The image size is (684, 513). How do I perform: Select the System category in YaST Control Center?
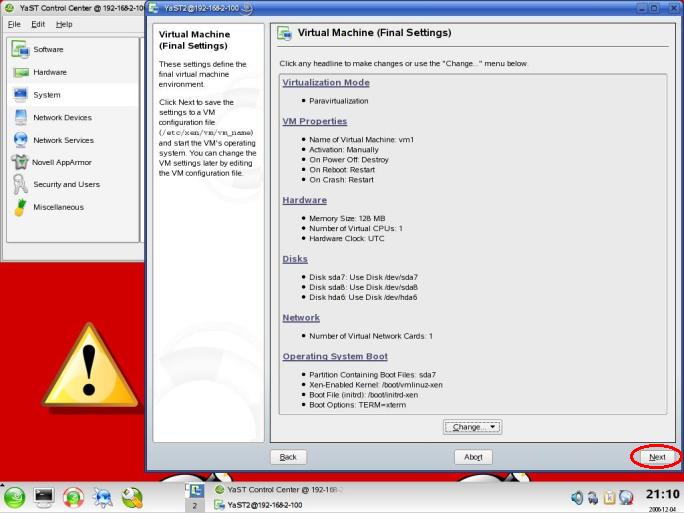(73, 95)
